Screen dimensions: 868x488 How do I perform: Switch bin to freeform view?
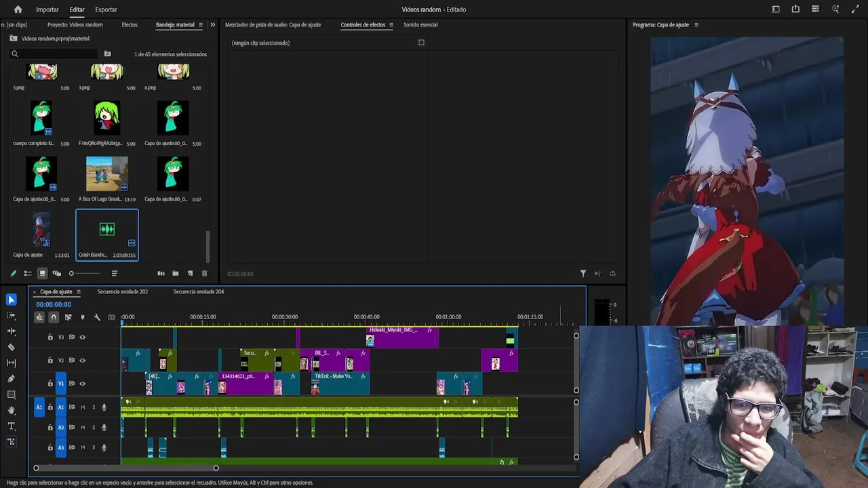[57, 273]
